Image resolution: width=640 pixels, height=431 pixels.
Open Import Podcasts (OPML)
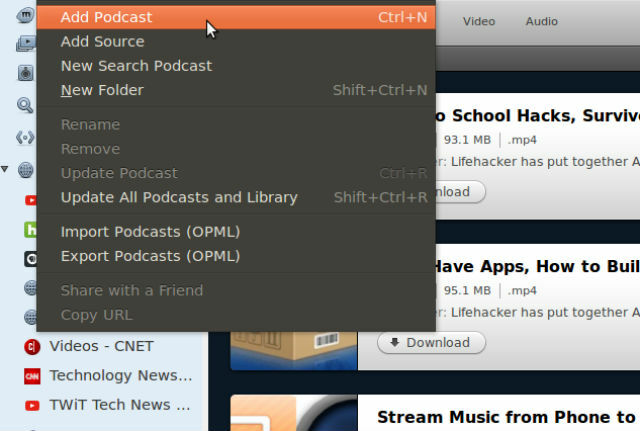(x=236, y=232)
